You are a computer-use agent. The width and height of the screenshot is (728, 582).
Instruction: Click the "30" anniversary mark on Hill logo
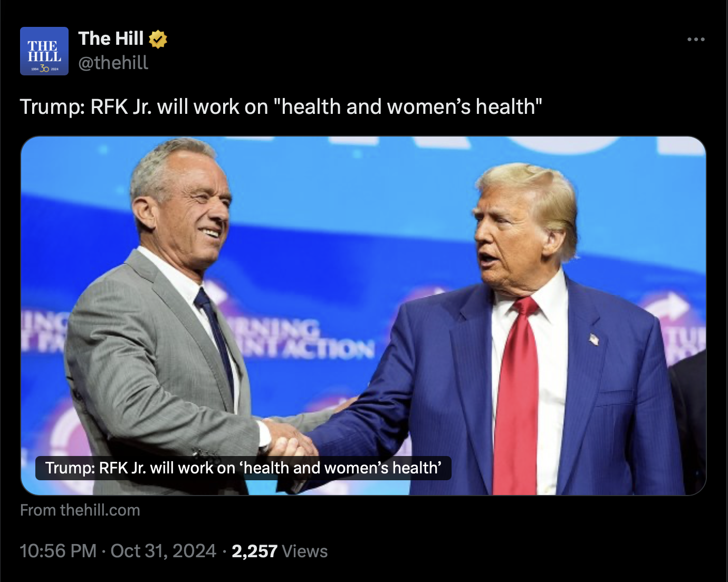click(44, 69)
